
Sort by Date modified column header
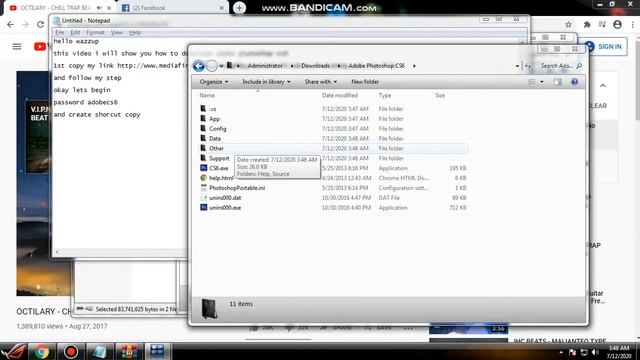tap(340, 96)
